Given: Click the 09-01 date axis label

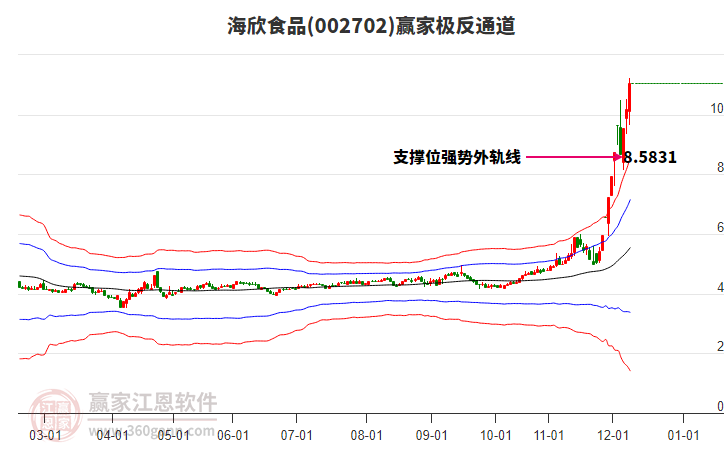Looking at the screenshot, I should 432,435.
